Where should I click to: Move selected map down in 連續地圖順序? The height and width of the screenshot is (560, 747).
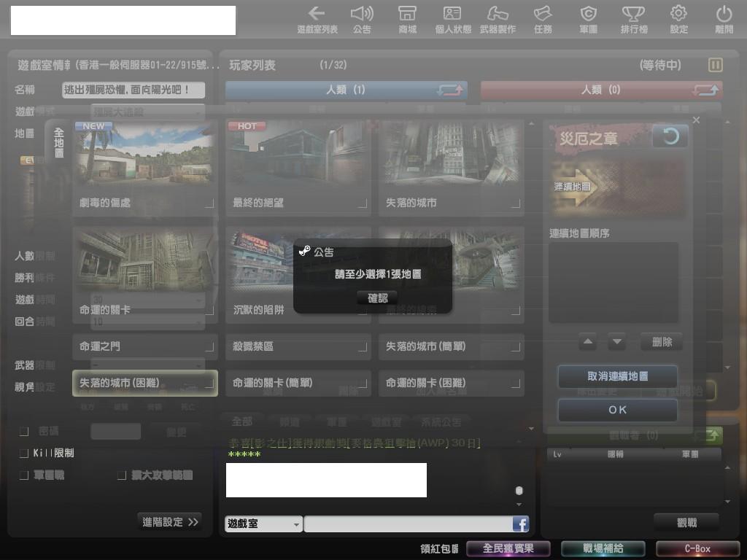[x=617, y=341]
